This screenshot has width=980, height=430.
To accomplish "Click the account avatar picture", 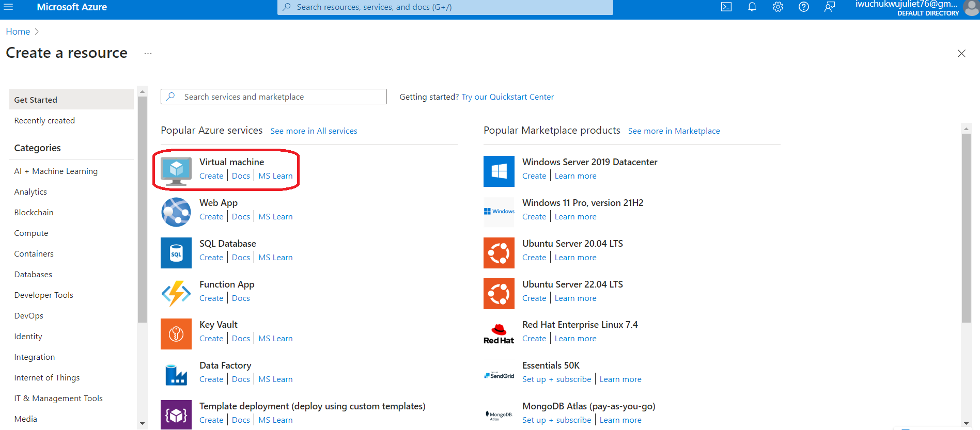I will (x=972, y=7).
